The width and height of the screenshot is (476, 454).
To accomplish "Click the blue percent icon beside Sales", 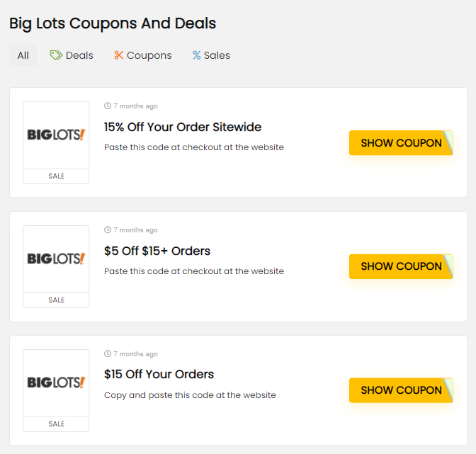I will pos(196,55).
